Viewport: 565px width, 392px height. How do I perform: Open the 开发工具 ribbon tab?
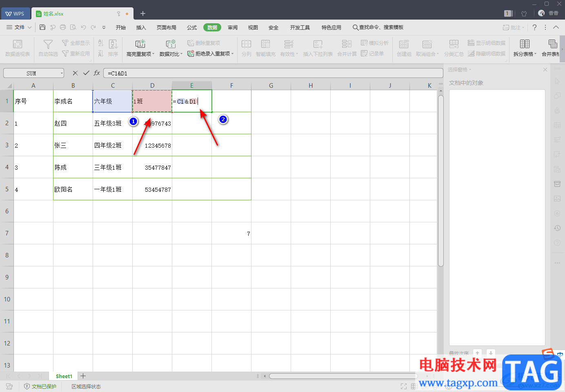[300, 27]
